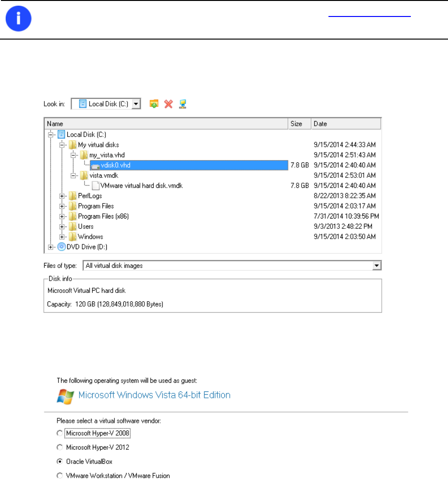Click Microsoft Windows Vista 64-bit Edition link
Screen dimensions: 448x486
(x=154, y=395)
